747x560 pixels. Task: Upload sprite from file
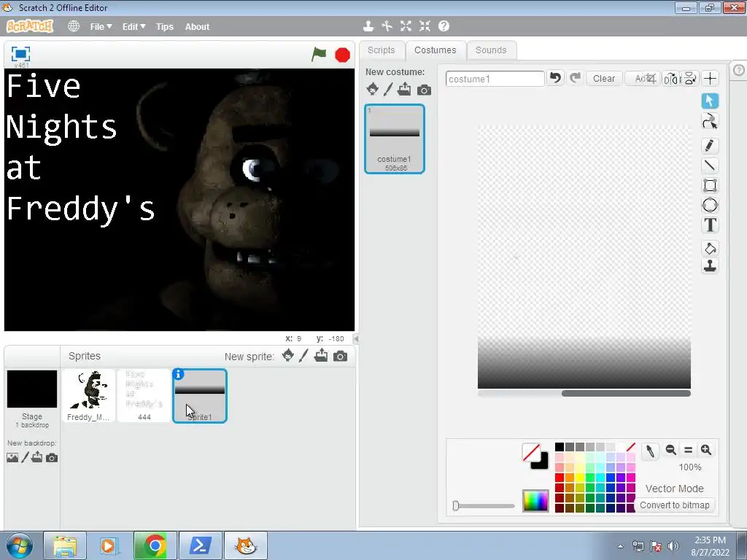[321, 355]
